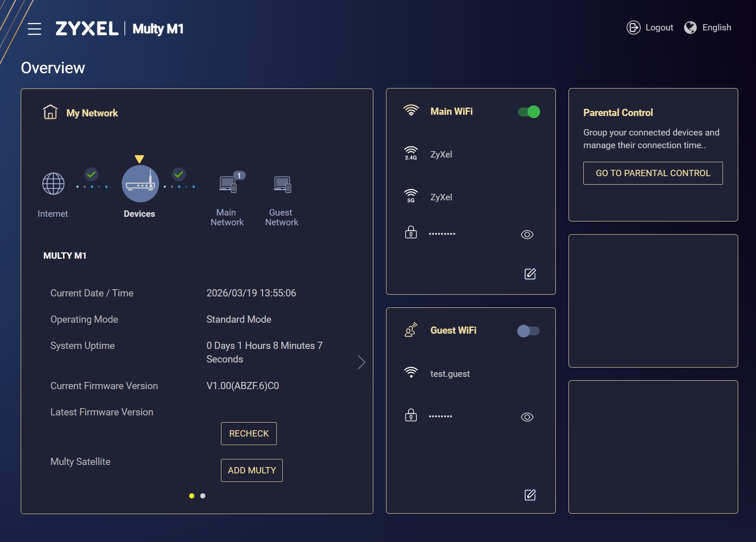Select the second carousel page dot

203,496
